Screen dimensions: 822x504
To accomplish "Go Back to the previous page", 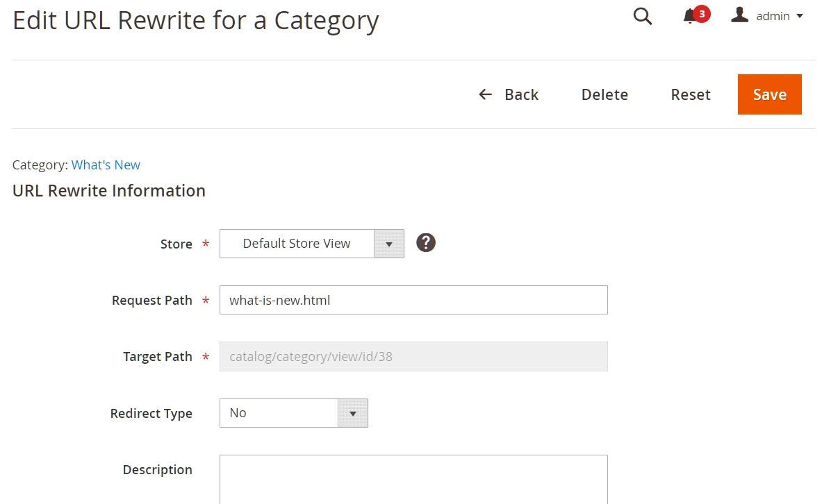I will pos(521,94).
